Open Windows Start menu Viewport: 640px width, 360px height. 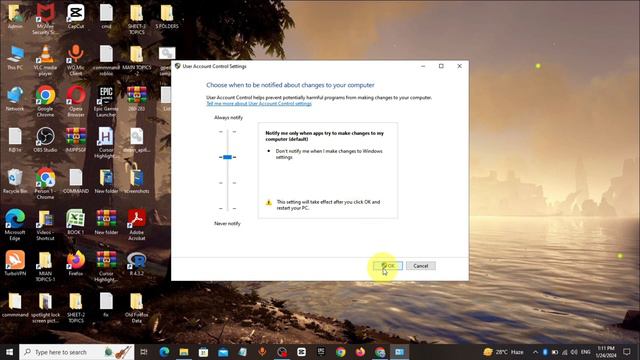click(9, 352)
